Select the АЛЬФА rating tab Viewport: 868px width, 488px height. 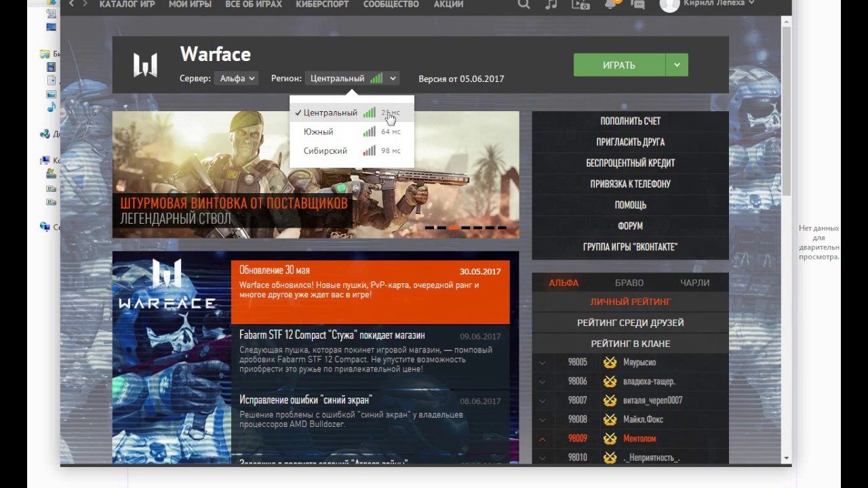[x=564, y=283]
